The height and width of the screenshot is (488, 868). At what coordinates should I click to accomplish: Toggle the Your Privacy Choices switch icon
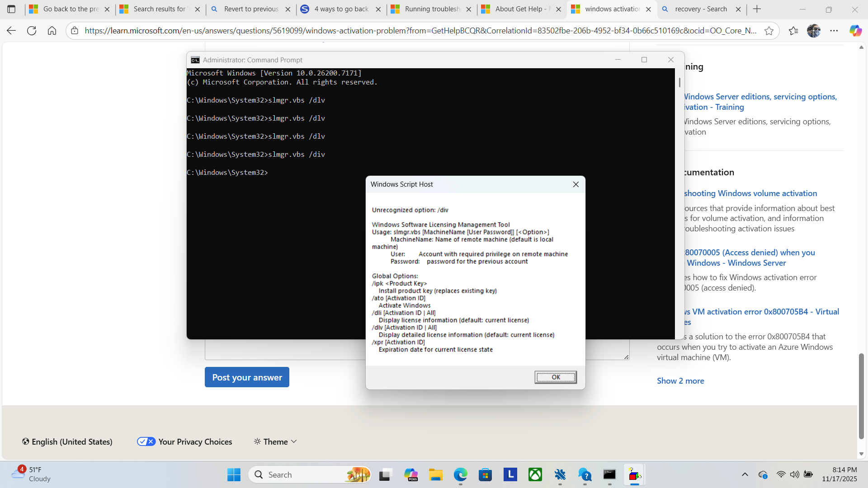click(x=146, y=441)
